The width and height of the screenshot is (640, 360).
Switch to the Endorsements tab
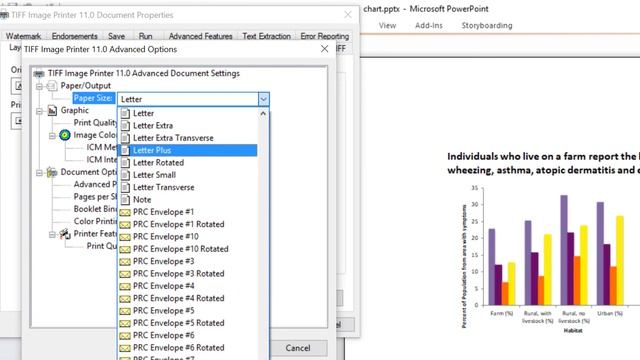(x=75, y=36)
